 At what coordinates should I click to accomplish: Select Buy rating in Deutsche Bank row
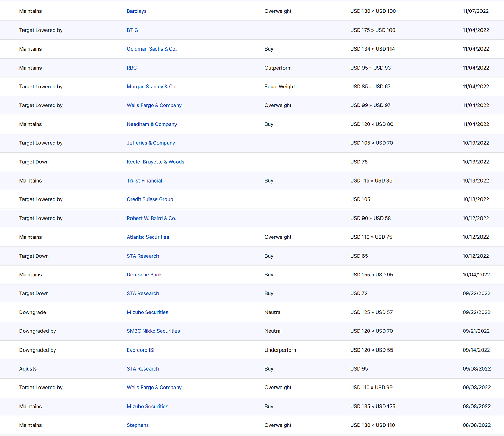[269, 275]
